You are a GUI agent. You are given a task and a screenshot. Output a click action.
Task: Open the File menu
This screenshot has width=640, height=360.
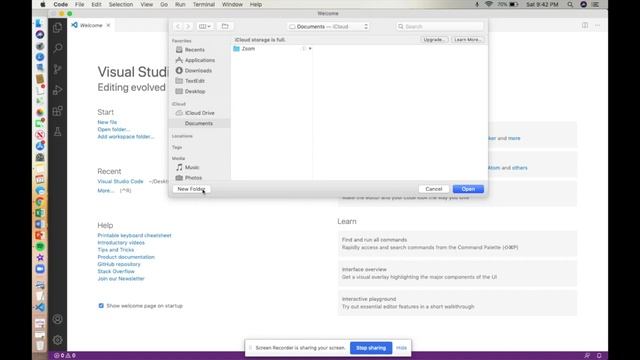click(80, 4)
